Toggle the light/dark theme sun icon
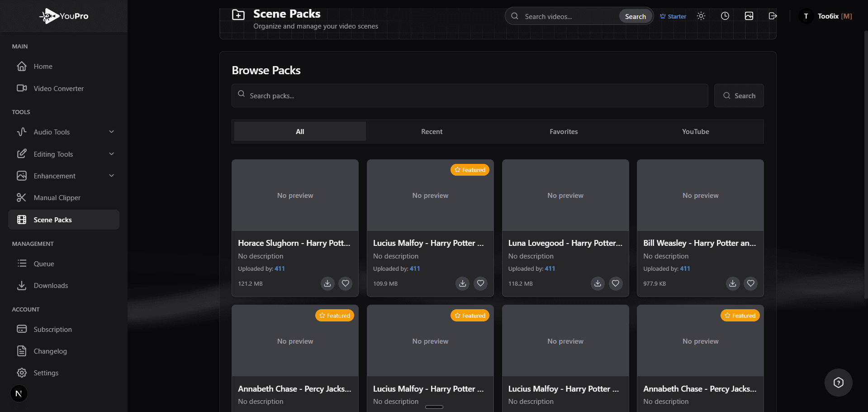868x412 pixels. point(701,16)
